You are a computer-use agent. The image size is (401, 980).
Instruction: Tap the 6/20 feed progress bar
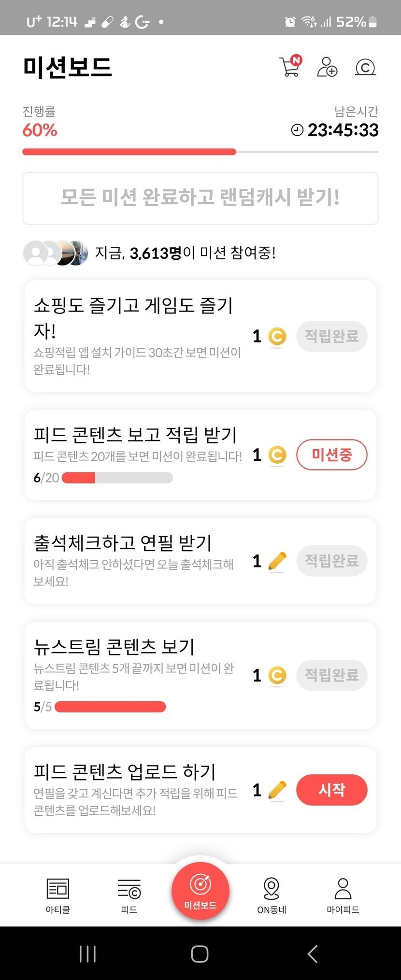pos(117,478)
